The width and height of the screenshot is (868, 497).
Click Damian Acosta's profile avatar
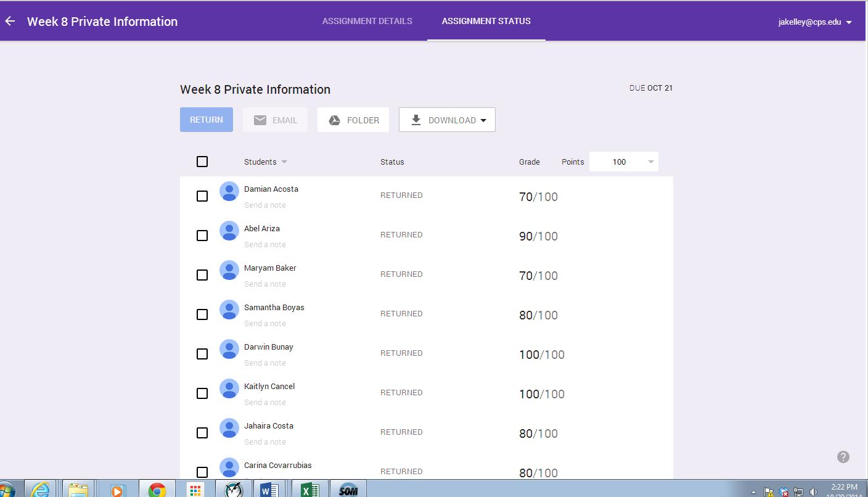click(229, 191)
